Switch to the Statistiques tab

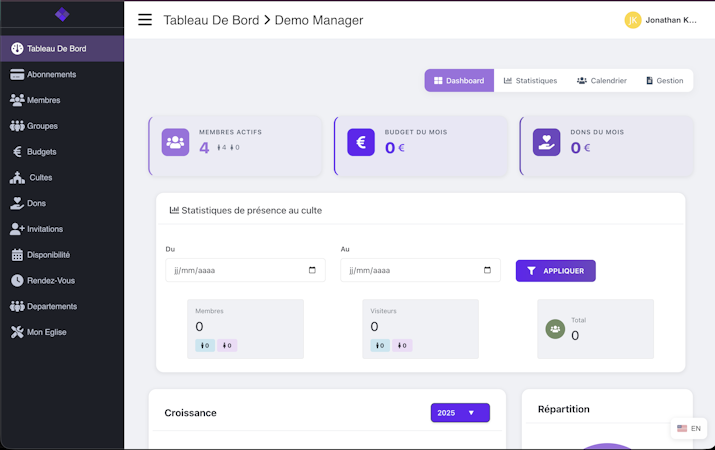[530, 80]
